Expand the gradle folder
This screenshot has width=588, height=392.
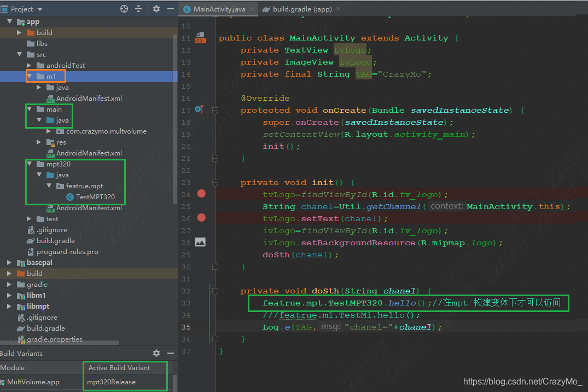(10, 284)
